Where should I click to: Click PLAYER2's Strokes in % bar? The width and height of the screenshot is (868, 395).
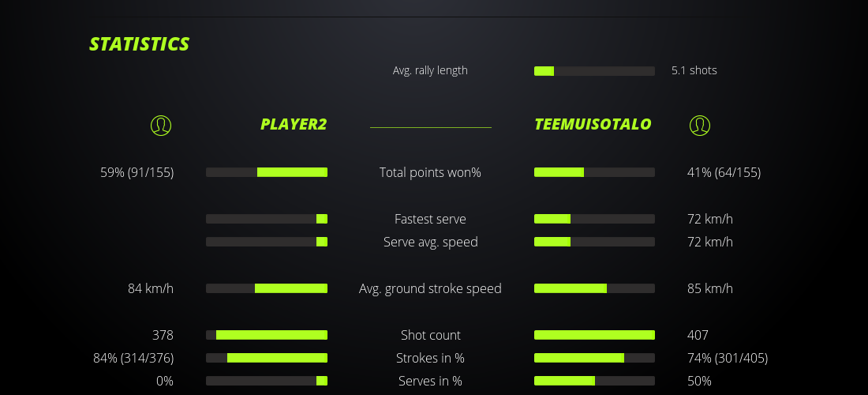tap(267, 358)
